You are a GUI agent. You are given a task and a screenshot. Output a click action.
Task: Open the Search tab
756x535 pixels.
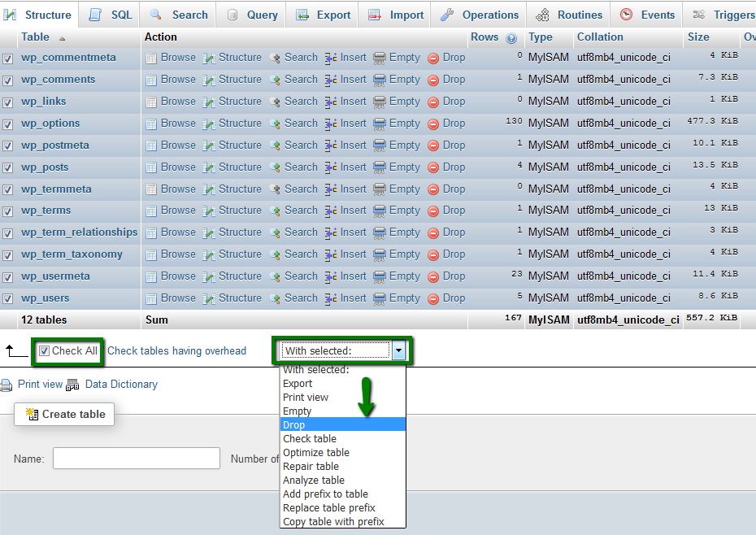pyautogui.click(x=177, y=15)
